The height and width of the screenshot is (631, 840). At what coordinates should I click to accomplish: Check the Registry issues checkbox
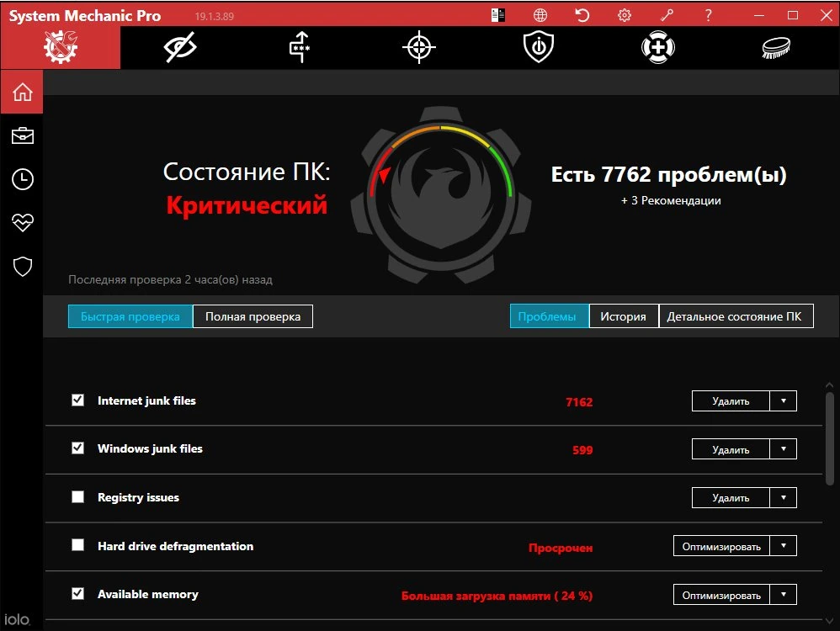coord(77,497)
